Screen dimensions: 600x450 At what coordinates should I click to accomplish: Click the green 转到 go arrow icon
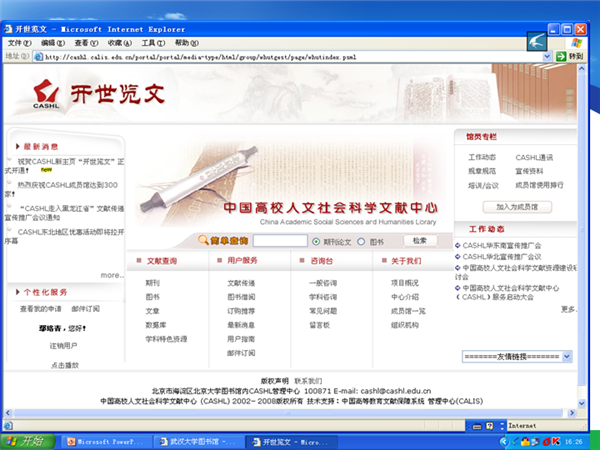tap(561, 57)
